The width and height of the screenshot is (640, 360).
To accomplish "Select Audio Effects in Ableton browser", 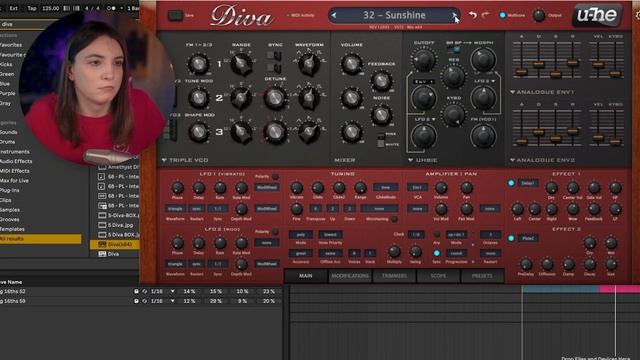I will point(16,161).
